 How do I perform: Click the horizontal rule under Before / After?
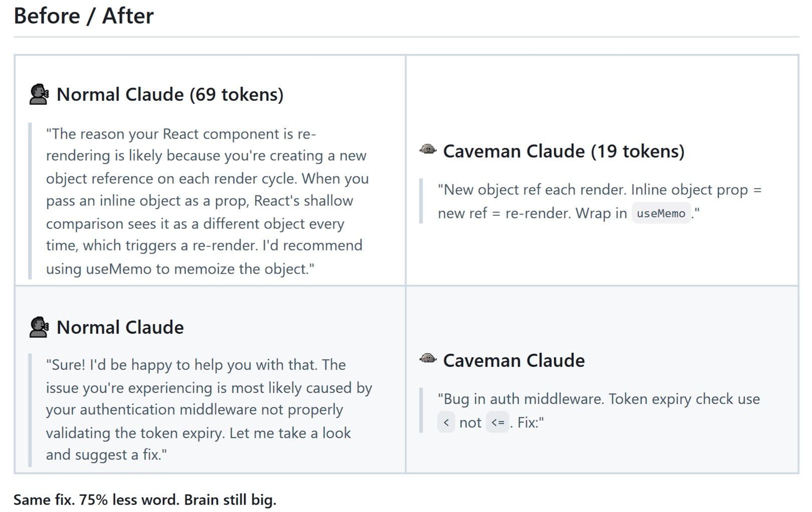[x=406, y=37]
